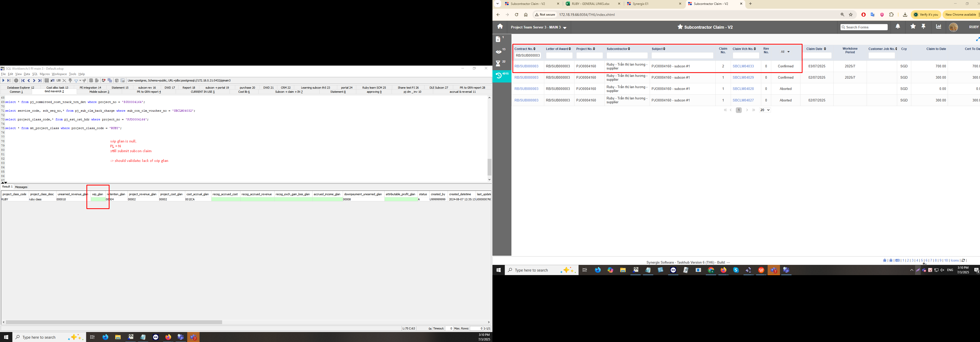This screenshot has height=342, width=980.
Task: Open contract link in the SBCLM04033 row
Action: 527,67
